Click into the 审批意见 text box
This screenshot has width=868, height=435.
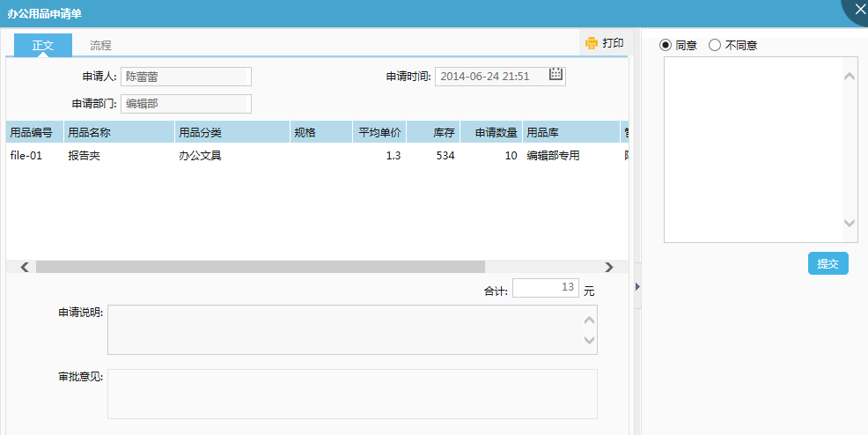pyautogui.click(x=352, y=394)
